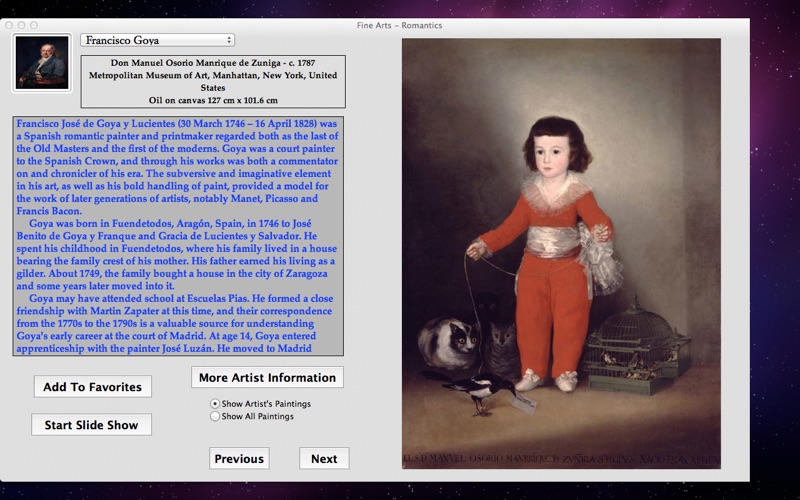Minimize the Fine Arts window
This screenshot has width=800, height=500.
point(21,25)
